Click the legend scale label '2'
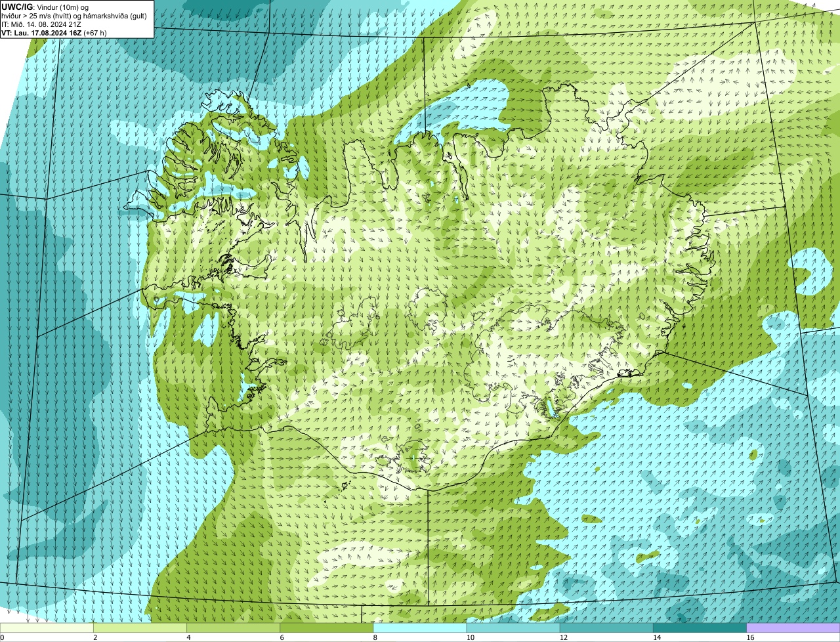840x642 pixels. [x=96, y=637]
